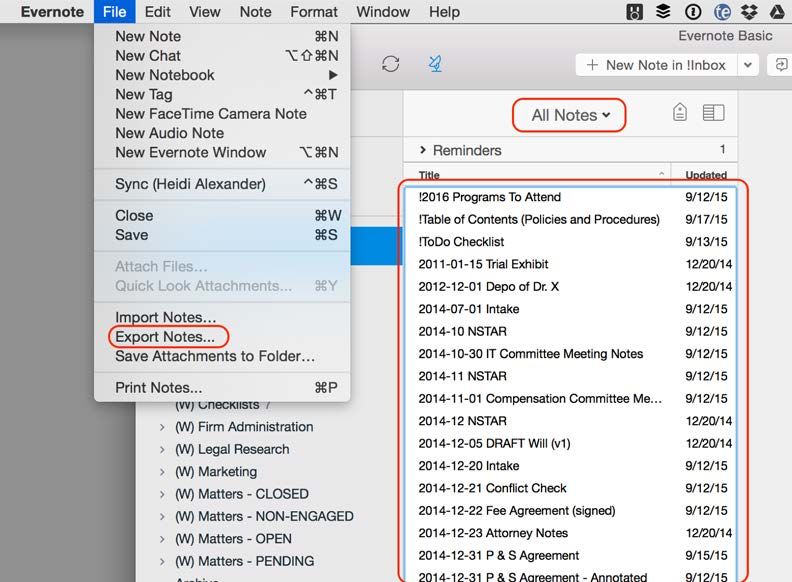The height and width of the screenshot is (582, 792).
Task: Expand the (W) Legal Research notebook stack
Action: coord(162,450)
